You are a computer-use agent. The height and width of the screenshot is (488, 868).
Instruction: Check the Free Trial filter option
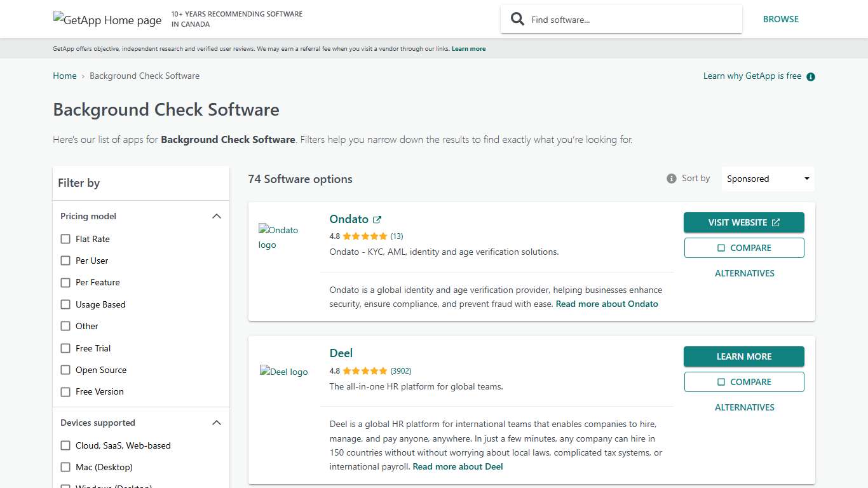click(65, 348)
